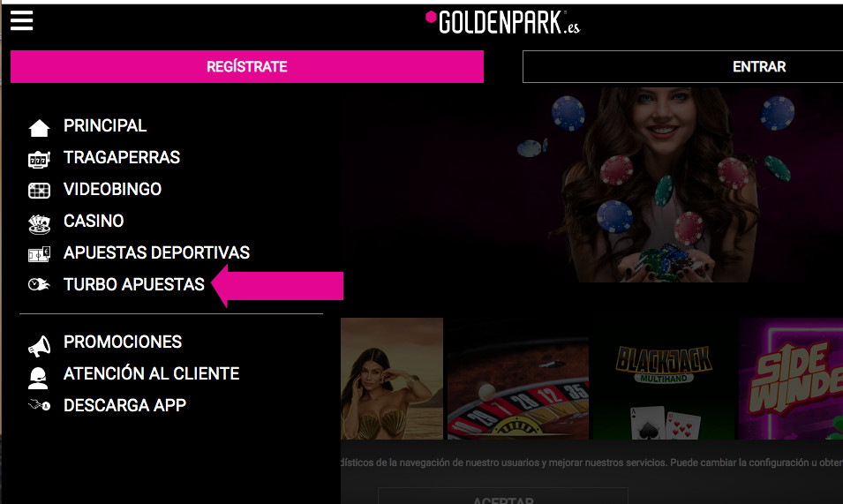843x504 pixels.
Task: Click the house icon beside Principal
Action: click(39, 128)
